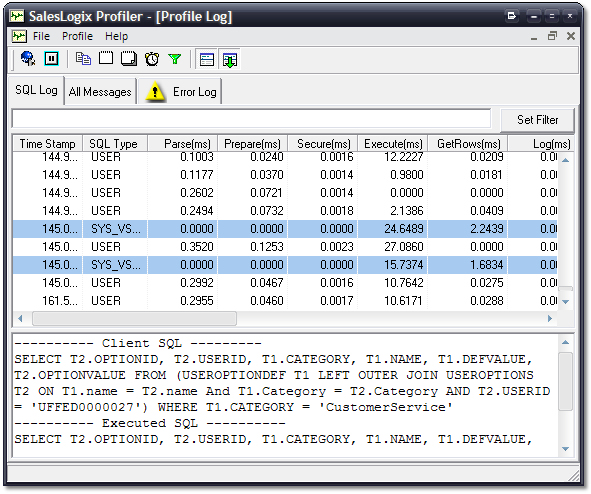The height and width of the screenshot is (494, 591).
Task: Pause profiling with the pause icon
Action: click(51, 59)
